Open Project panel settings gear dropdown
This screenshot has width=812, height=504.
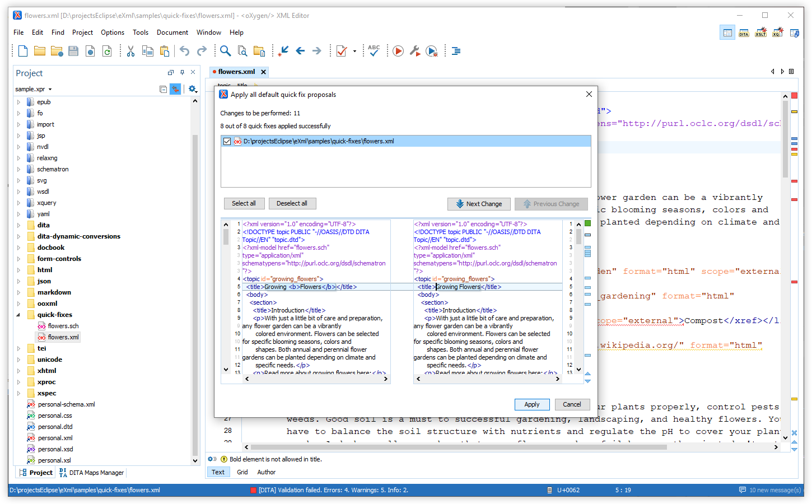[x=193, y=89]
